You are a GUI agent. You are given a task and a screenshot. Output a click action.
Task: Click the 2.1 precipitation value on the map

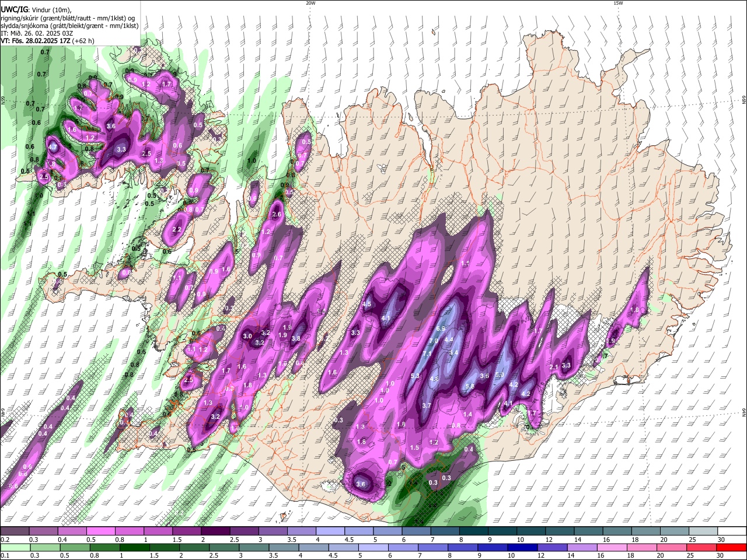(x=554, y=367)
